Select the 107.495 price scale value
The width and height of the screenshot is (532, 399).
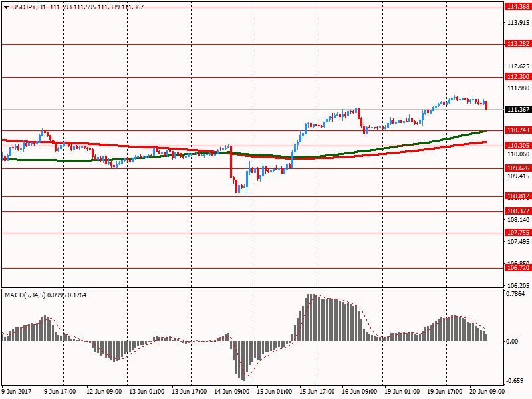coord(518,241)
